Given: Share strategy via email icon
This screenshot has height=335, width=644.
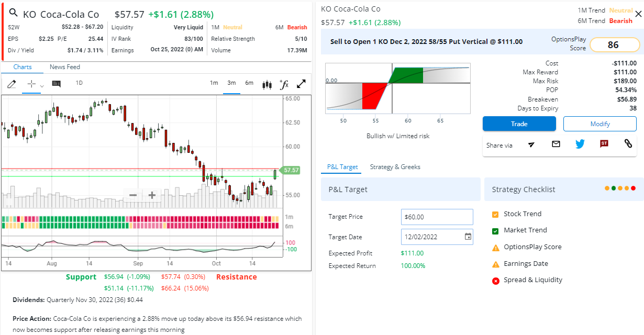Looking at the screenshot, I should 556,144.
